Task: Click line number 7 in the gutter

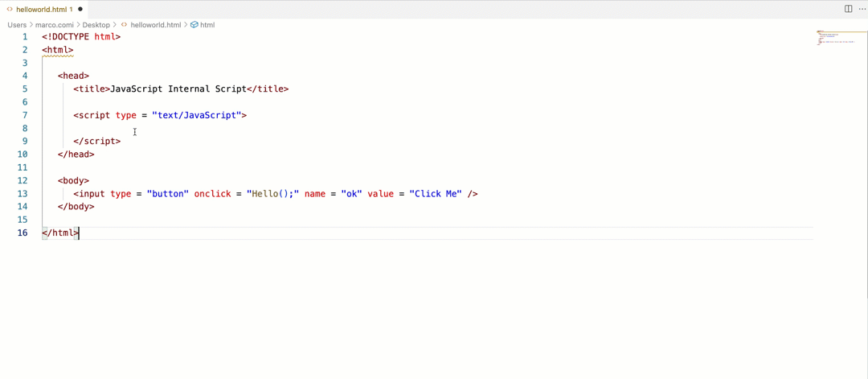Action: click(25, 115)
